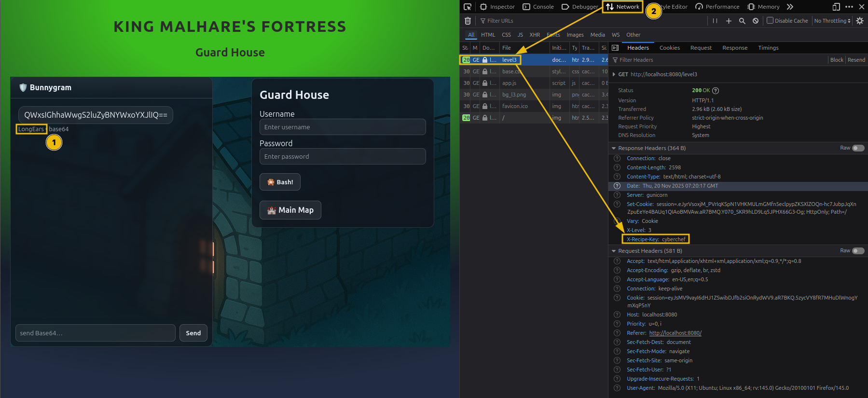Screen dimensions: 868x398
Task: Enable Disable Cache checkbox
Action: (770, 21)
